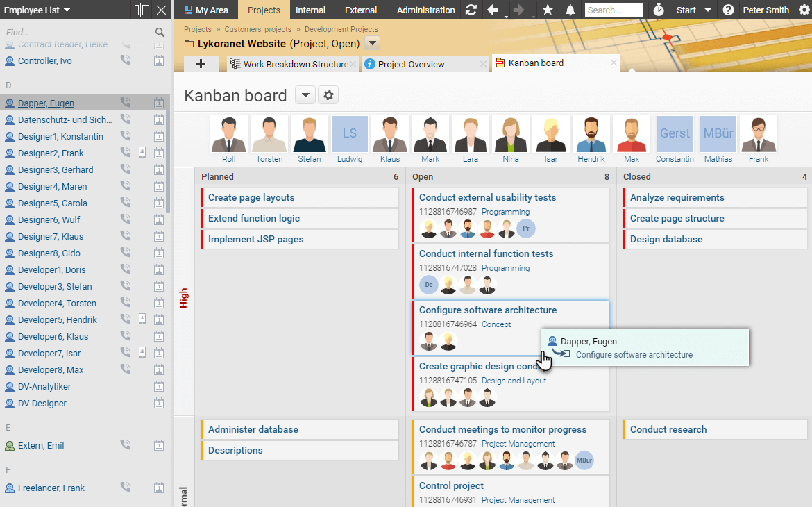Toggle the sidebar split-view icon
This screenshot has height=507, width=812.
(142, 10)
